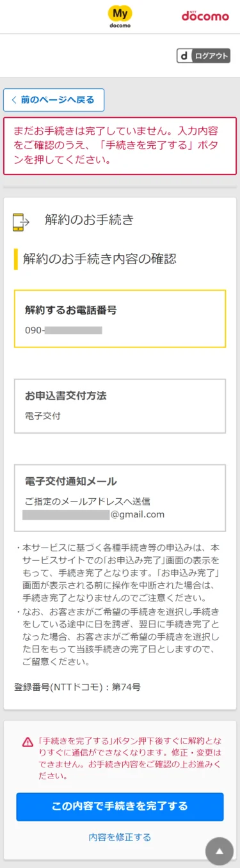Click the NTT docomo brand logo

pos(205,15)
